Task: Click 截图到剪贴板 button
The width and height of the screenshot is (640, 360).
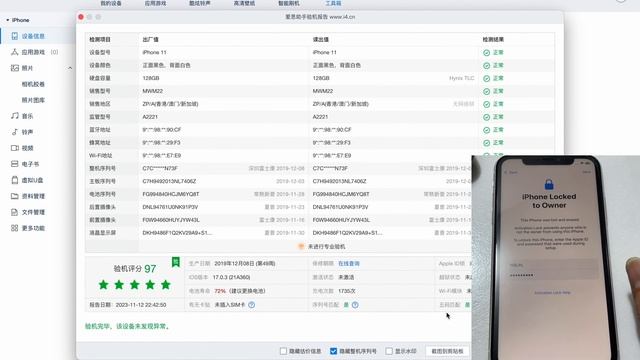Action: (x=447, y=351)
